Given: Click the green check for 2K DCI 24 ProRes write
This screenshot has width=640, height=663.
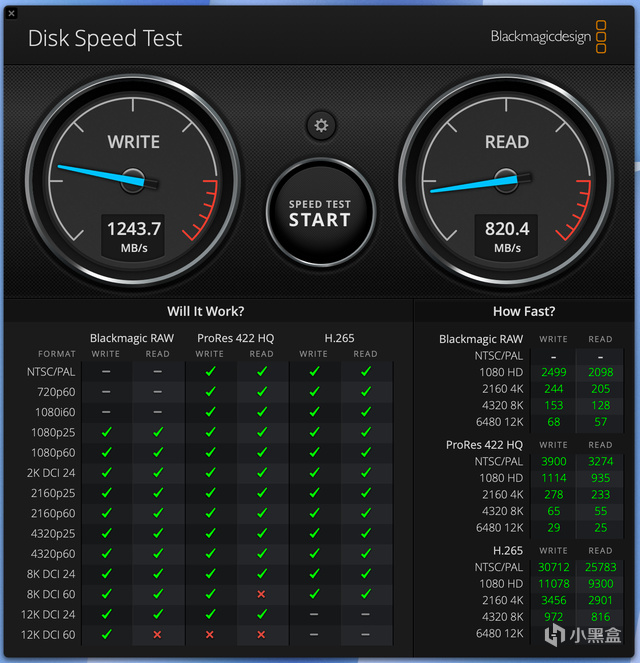Looking at the screenshot, I should click(x=210, y=472).
